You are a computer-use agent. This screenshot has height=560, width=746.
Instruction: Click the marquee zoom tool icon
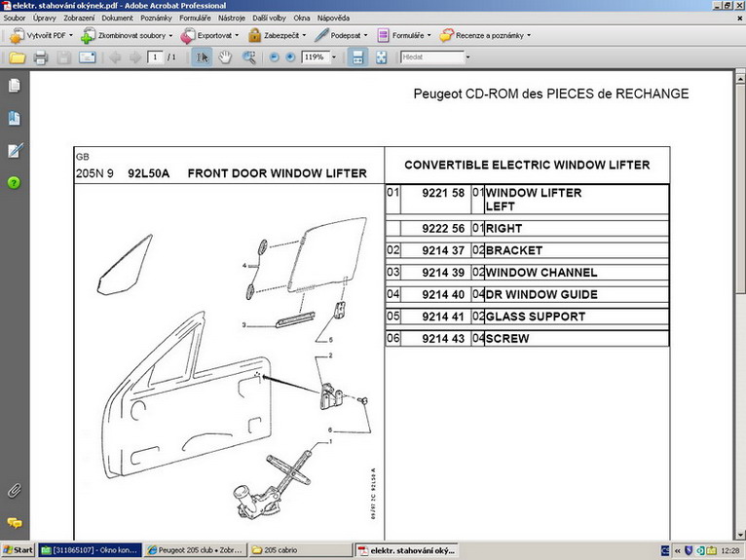pos(248,57)
